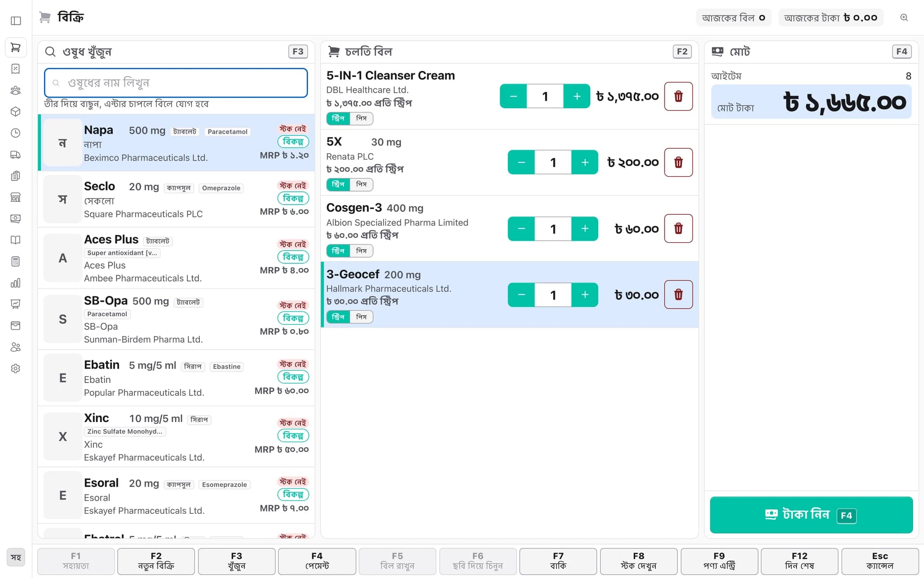Click the সহ avatar at sidebar bottom
The height and width of the screenshot is (578, 924).
pyautogui.click(x=16, y=558)
